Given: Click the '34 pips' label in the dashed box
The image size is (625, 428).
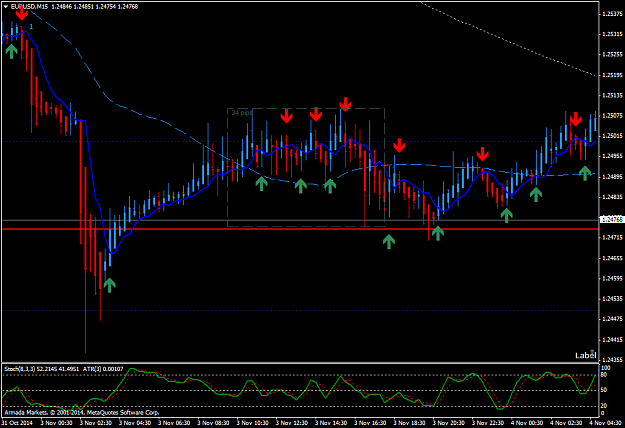Looking at the screenshot, I should 242,113.
